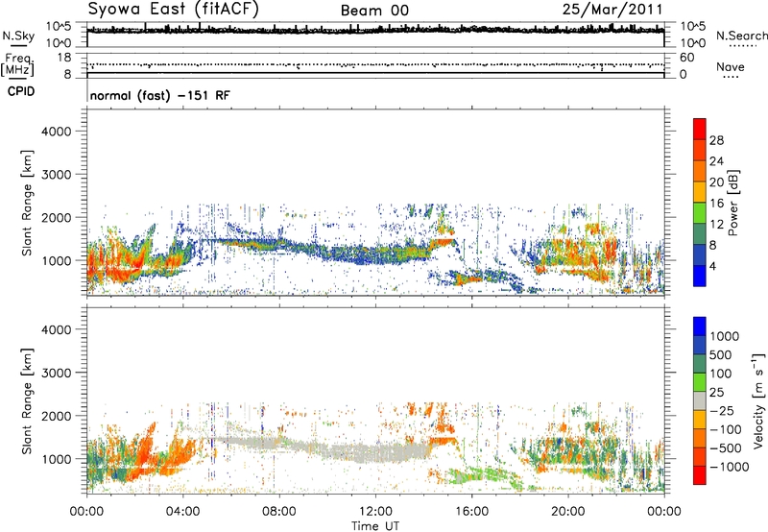Viewport: 768px width, 532px height.
Task: Click the 'Power [dB]' color bar label
Action: point(732,203)
